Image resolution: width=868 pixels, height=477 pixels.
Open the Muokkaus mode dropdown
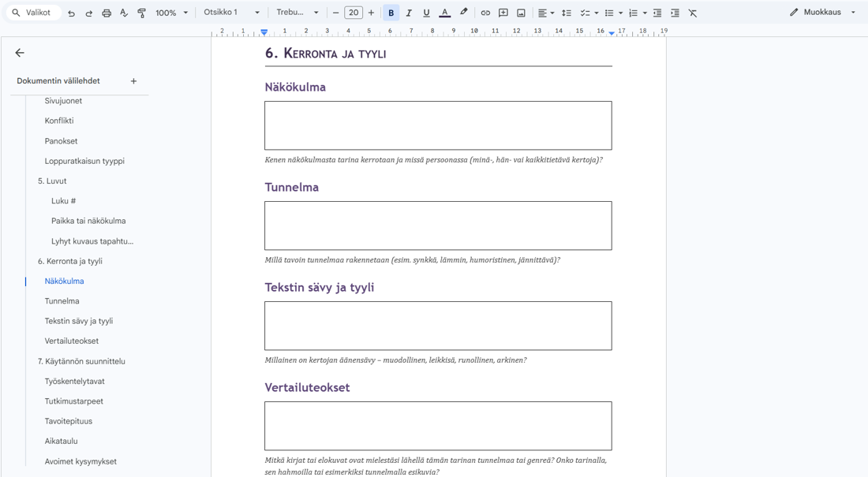[x=822, y=12]
